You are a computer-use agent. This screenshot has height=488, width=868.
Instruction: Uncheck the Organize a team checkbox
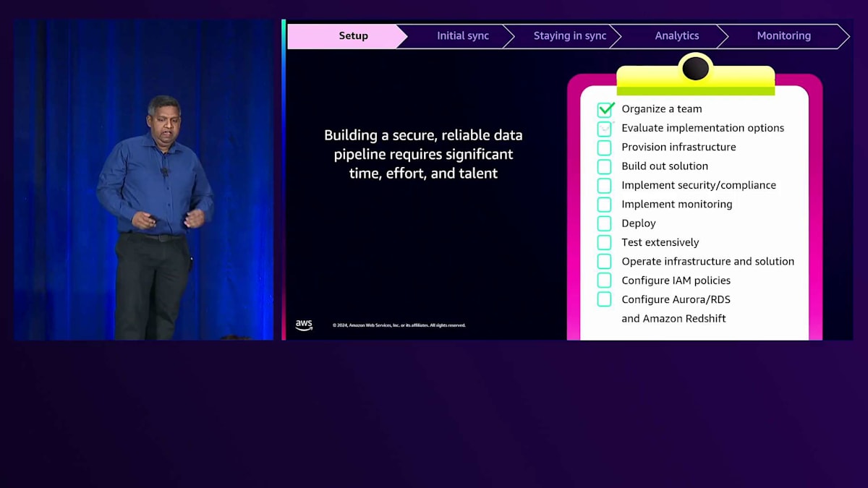click(x=605, y=109)
